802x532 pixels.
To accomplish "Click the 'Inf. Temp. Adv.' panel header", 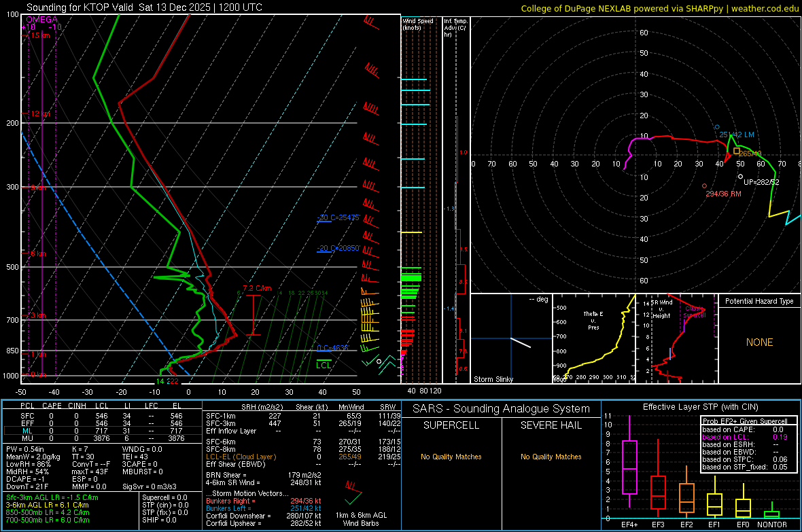I will click(455, 28).
